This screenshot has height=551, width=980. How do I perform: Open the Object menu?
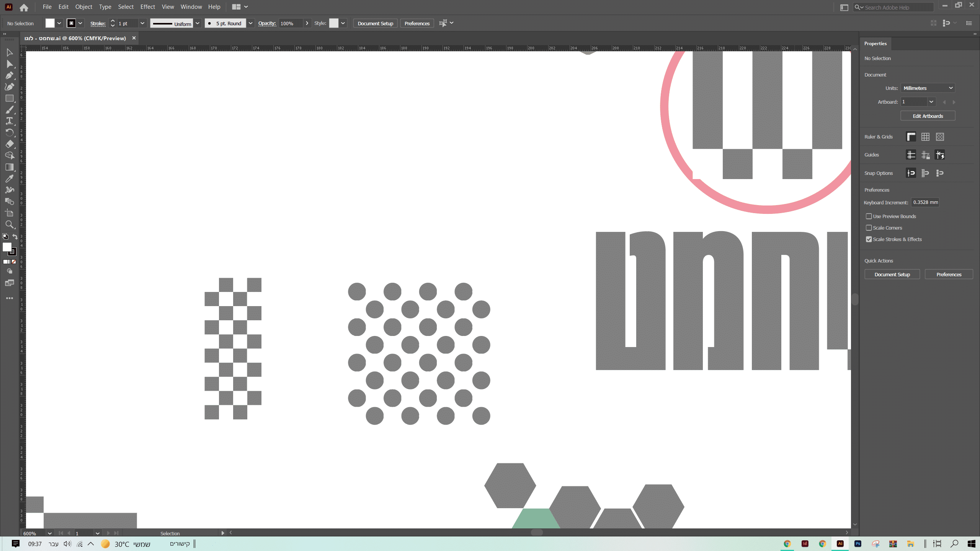(x=83, y=7)
